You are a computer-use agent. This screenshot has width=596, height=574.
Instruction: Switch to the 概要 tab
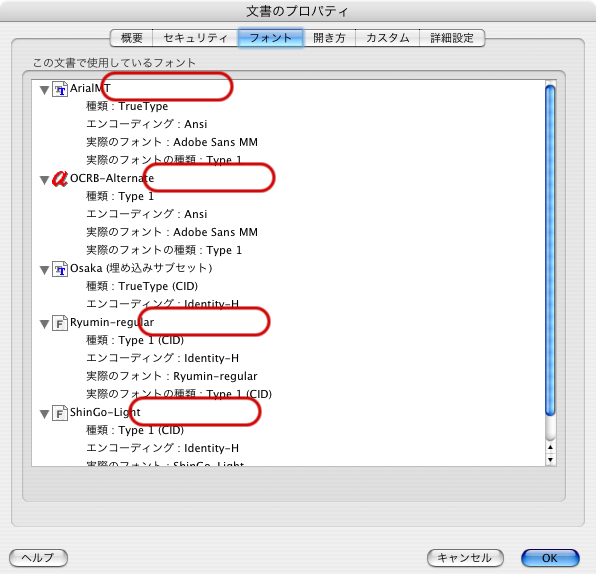tap(132, 38)
